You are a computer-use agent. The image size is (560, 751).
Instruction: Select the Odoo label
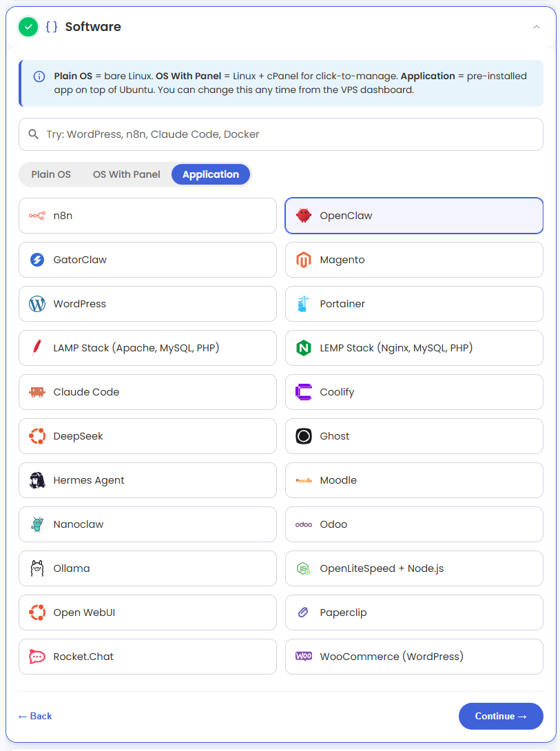pos(333,524)
